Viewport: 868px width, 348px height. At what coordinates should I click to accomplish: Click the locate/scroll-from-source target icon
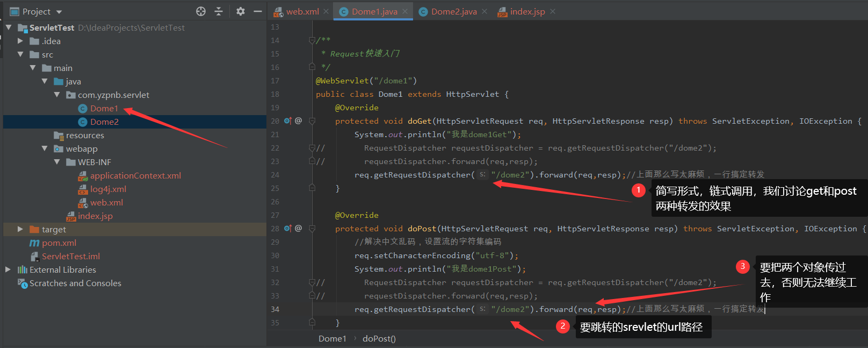tap(201, 11)
